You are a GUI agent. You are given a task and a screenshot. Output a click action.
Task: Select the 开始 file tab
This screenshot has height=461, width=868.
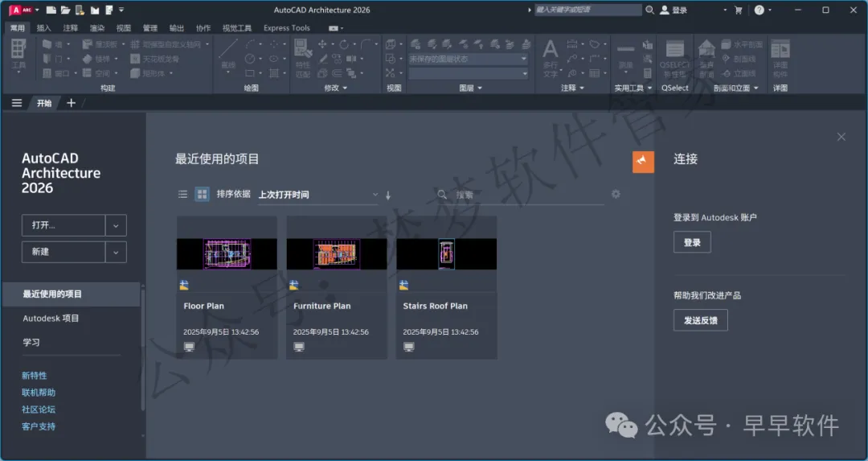[44, 103]
